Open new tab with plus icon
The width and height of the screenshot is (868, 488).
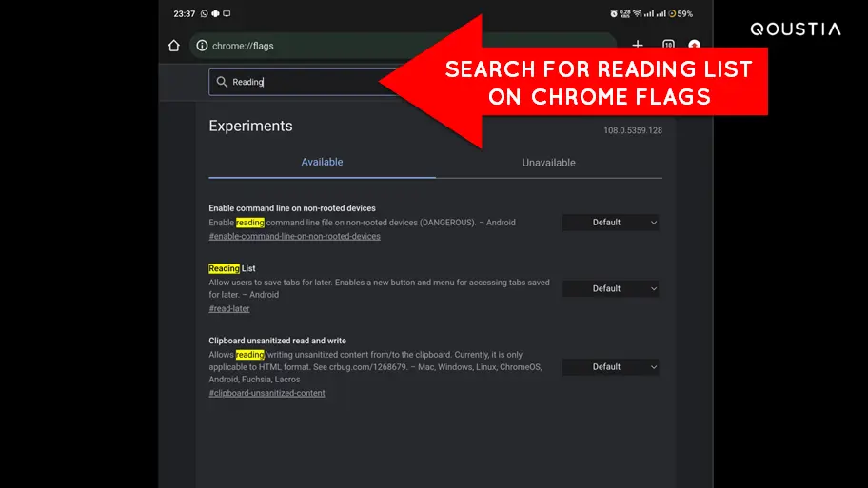pyautogui.click(x=638, y=43)
